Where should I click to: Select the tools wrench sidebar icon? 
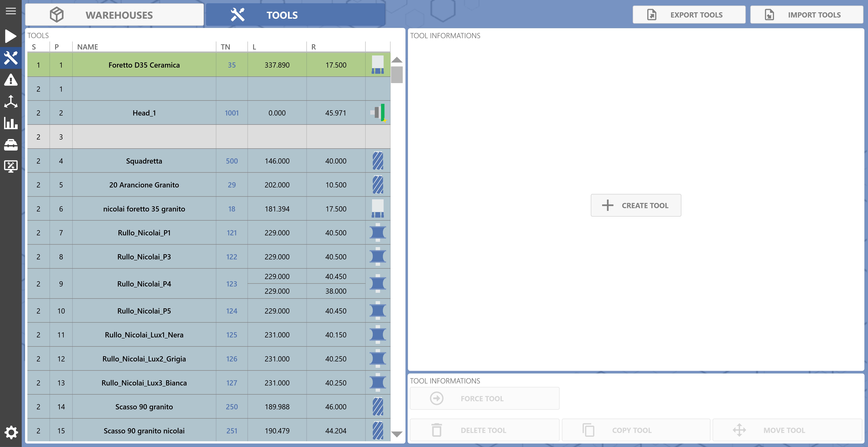tap(11, 58)
